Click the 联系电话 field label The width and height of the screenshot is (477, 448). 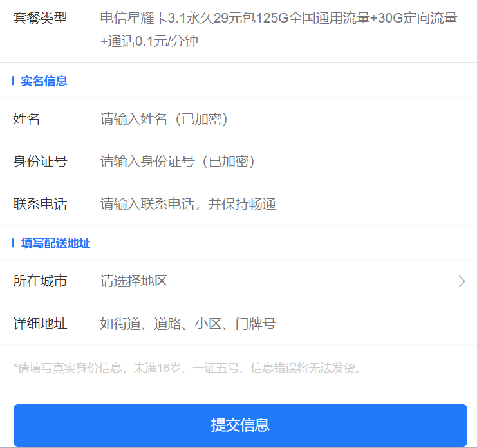[40, 204]
